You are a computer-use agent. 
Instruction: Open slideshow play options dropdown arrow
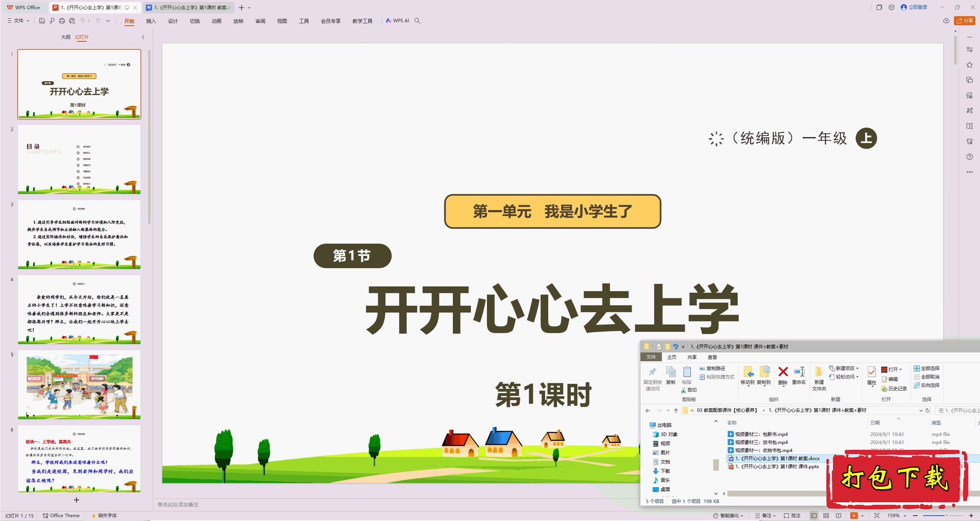click(862, 516)
